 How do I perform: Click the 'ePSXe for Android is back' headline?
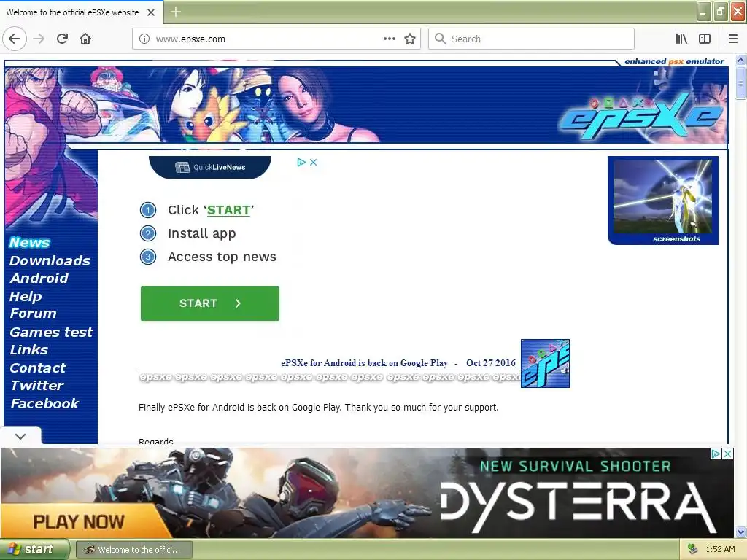[365, 363]
